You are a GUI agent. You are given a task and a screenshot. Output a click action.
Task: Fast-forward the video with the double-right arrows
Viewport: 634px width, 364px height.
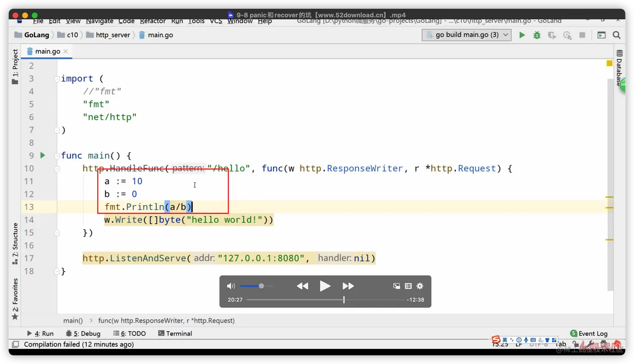[348, 286]
